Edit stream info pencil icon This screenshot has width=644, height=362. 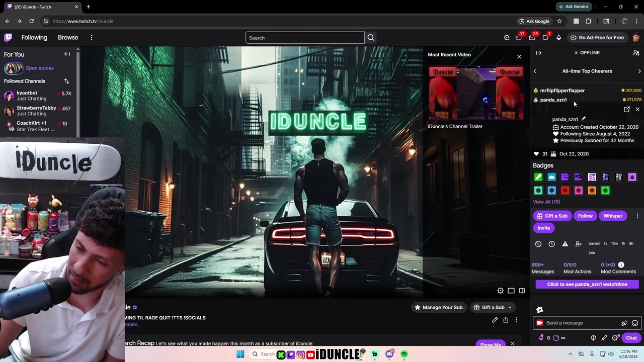[x=495, y=320]
